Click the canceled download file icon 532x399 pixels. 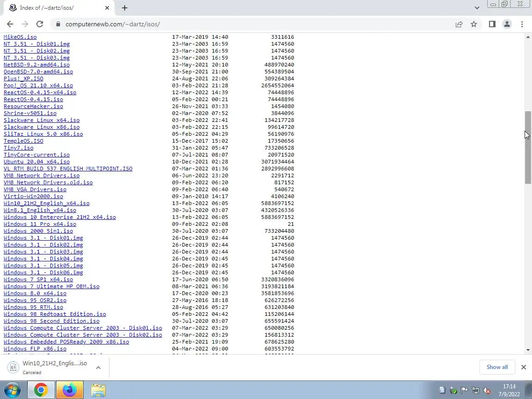point(13,367)
